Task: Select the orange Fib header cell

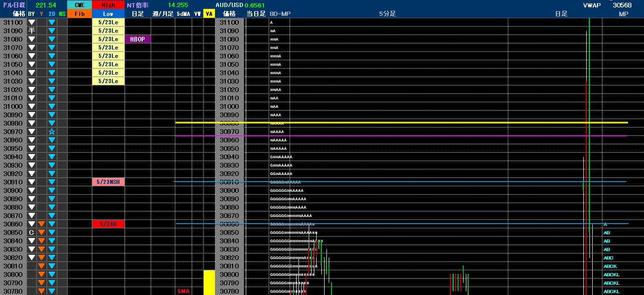Action: tap(80, 14)
